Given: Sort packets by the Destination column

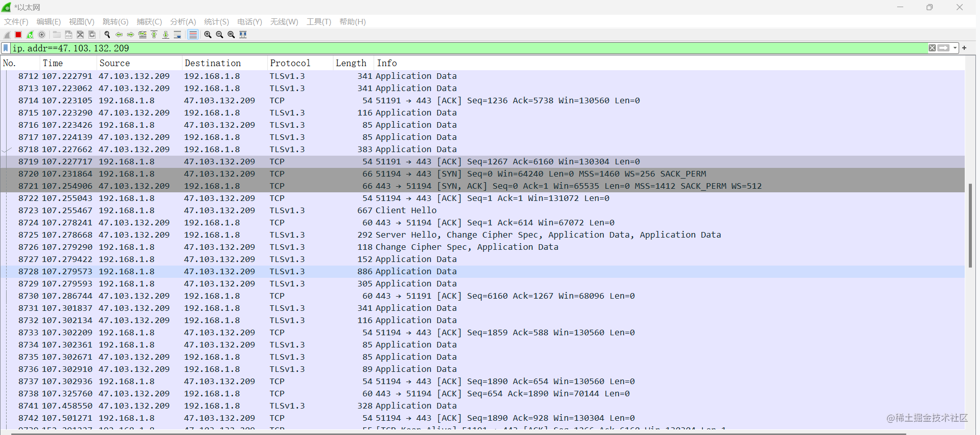Looking at the screenshot, I should pyautogui.click(x=224, y=63).
